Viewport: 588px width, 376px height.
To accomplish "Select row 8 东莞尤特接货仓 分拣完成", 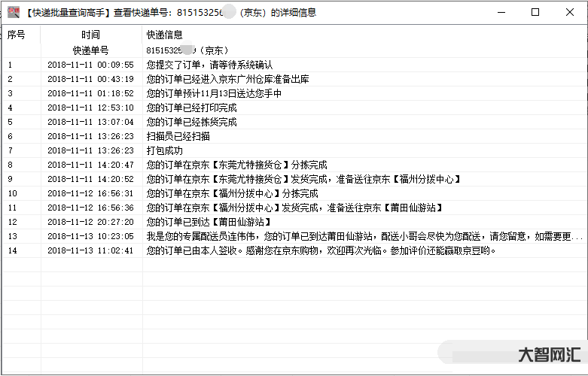I will pos(236,165).
